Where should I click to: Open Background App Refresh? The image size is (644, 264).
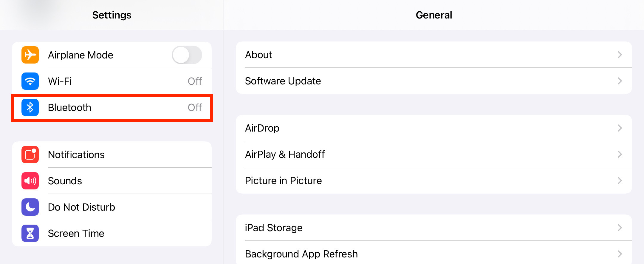434,254
